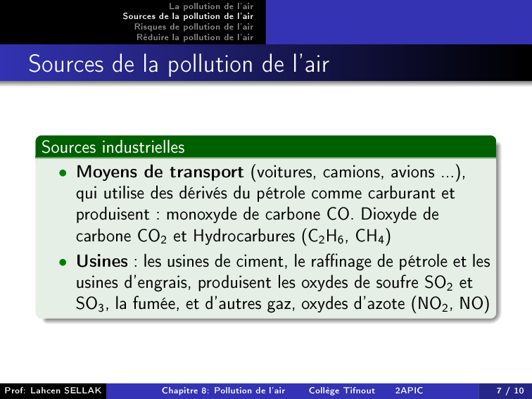
Task: Click the bold 'Moyens de transport' heading
Action: [160, 172]
